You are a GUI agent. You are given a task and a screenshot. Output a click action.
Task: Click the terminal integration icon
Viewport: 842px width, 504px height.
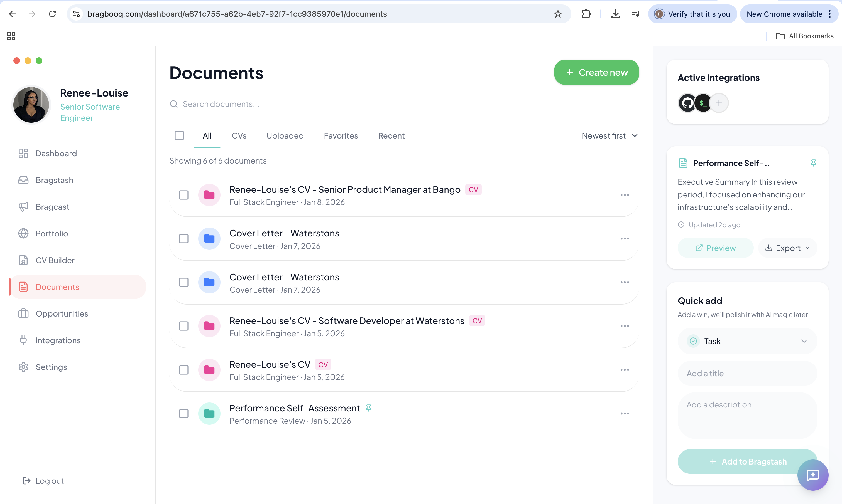click(x=703, y=103)
